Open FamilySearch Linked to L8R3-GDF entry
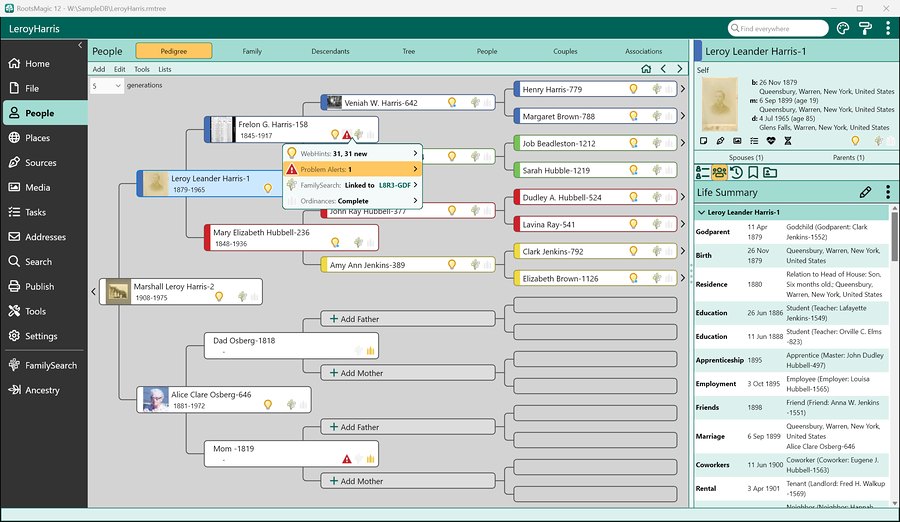The width and height of the screenshot is (900, 522). point(352,185)
